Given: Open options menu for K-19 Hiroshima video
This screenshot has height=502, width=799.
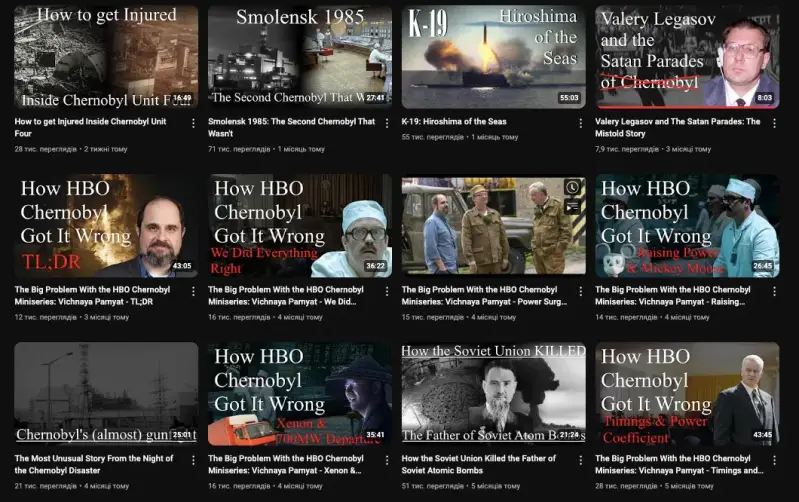Looking at the screenshot, I should (580, 123).
